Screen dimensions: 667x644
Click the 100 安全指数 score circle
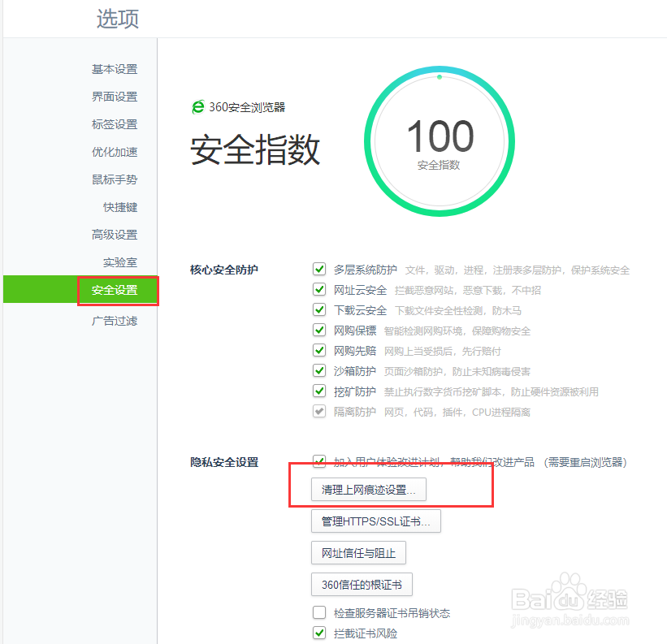coord(440,141)
